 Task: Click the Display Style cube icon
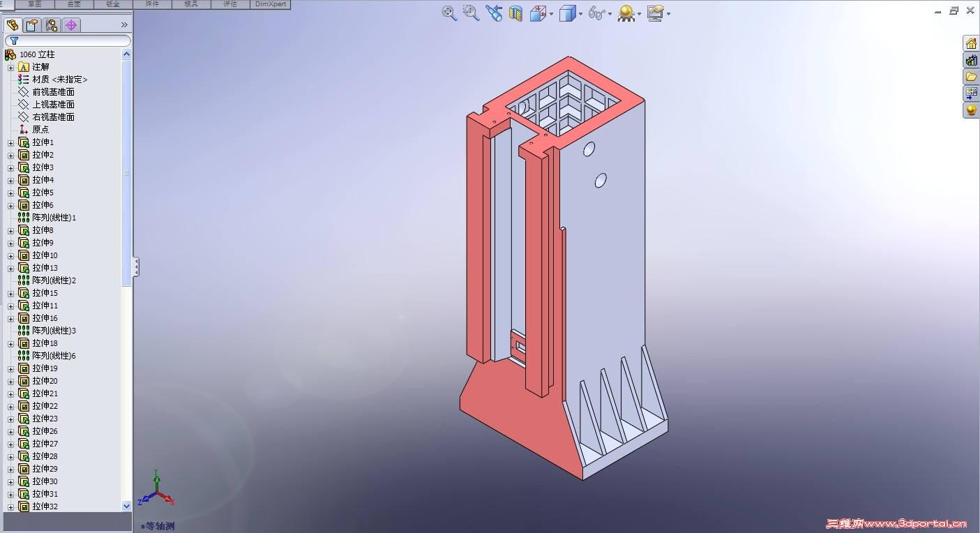pos(567,13)
